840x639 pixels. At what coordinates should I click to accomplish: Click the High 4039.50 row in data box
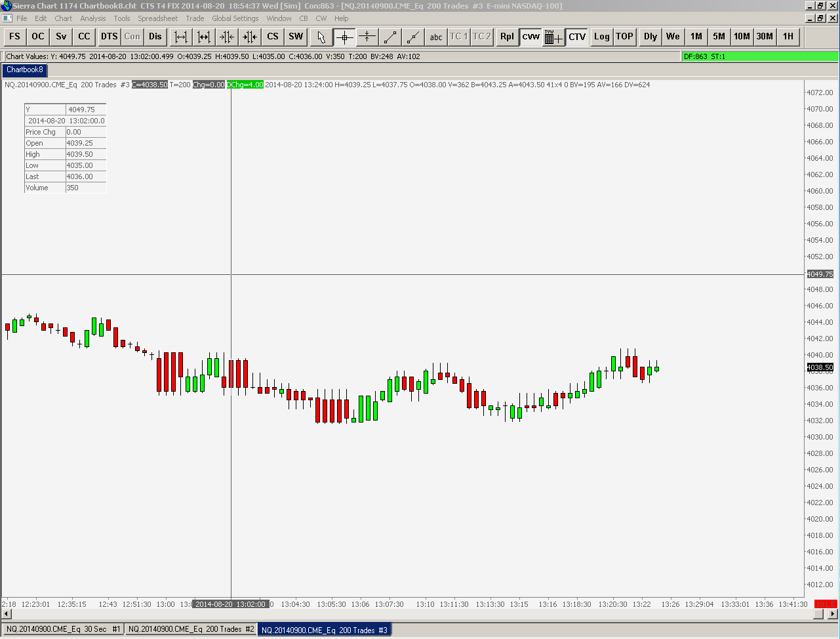[65, 154]
